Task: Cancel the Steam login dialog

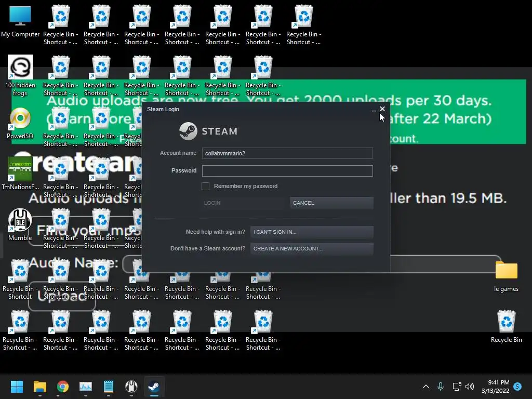Action: tap(331, 203)
